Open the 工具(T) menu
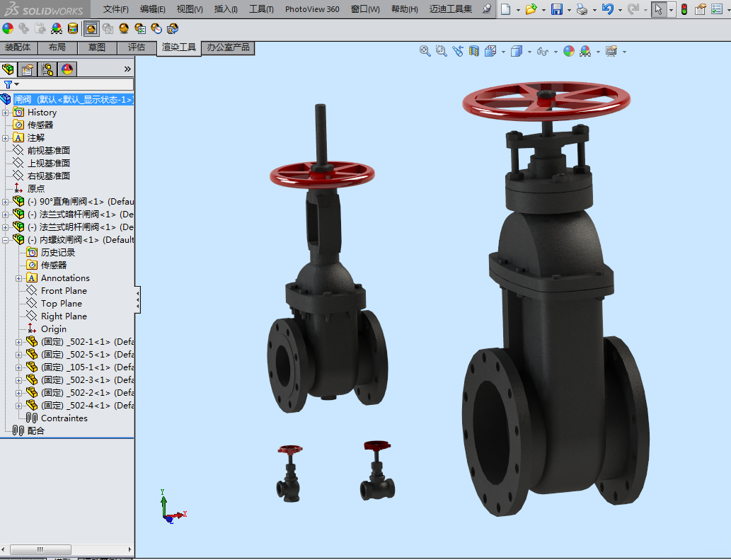 click(262, 9)
